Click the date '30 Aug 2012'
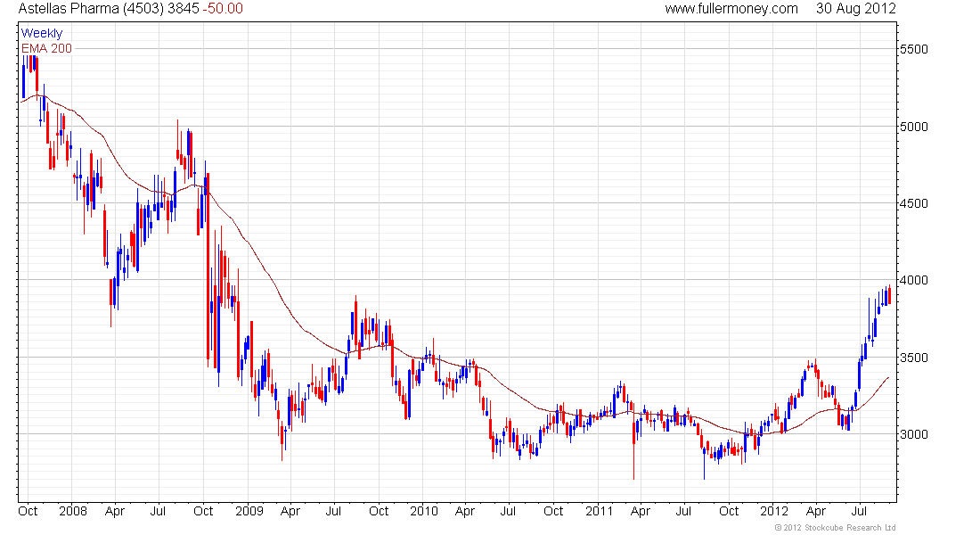The height and width of the screenshot is (535, 980). [855, 9]
